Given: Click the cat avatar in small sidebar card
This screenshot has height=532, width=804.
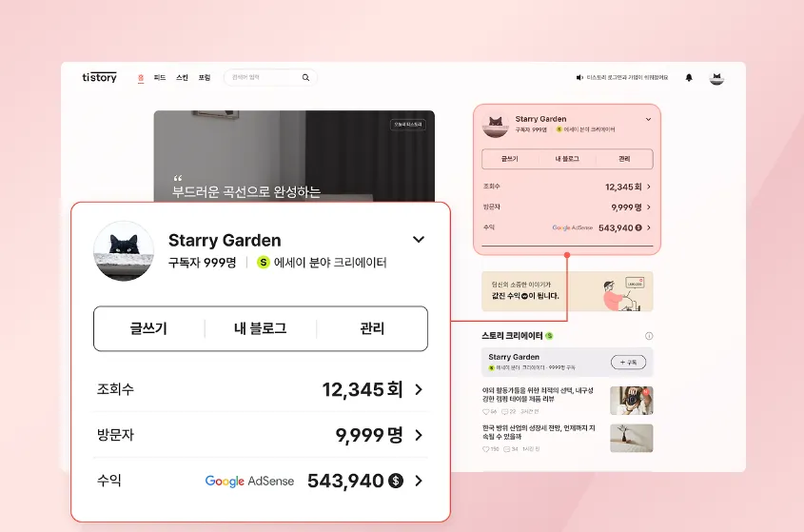Looking at the screenshot, I should pyautogui.click(x=496, y=125).
